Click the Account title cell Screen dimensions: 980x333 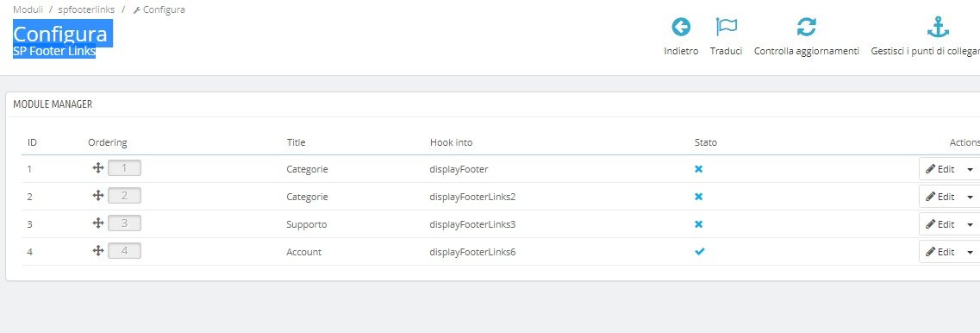(303, 252)
